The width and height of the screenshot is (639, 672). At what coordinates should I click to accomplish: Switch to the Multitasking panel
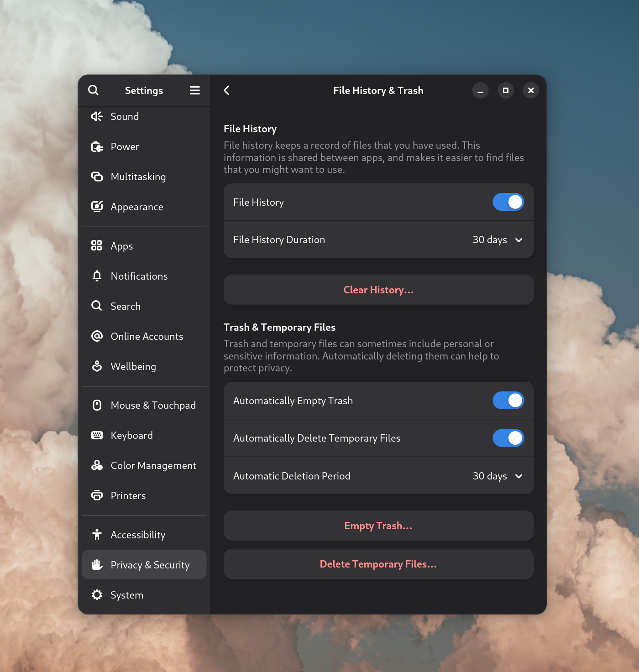click(144, 177)
